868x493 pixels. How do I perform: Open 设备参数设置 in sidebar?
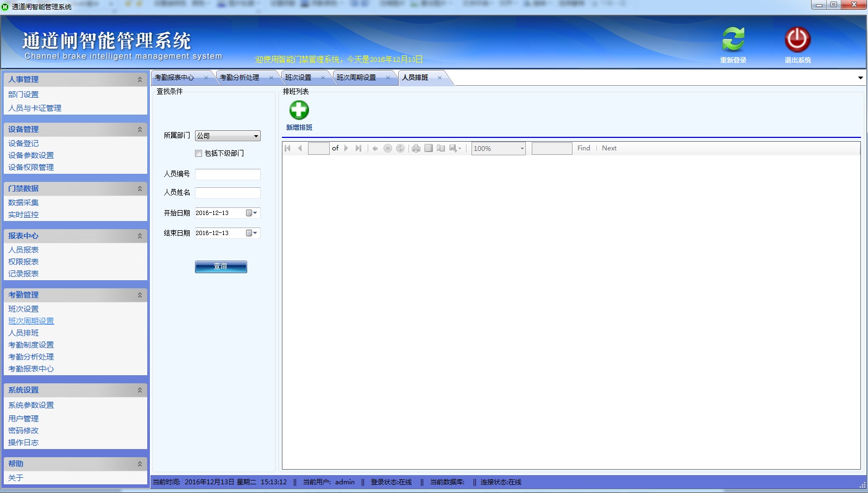[31, 155]
